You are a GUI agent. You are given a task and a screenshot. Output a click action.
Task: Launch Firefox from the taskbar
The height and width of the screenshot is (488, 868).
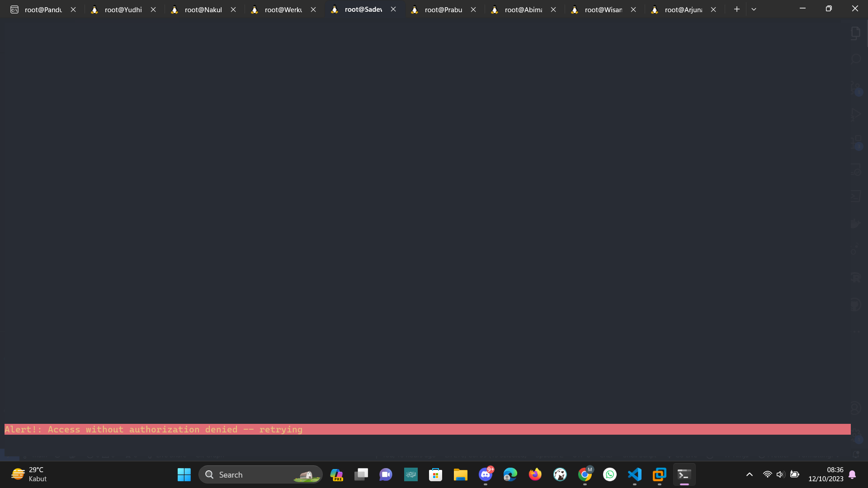pos(535,474)
